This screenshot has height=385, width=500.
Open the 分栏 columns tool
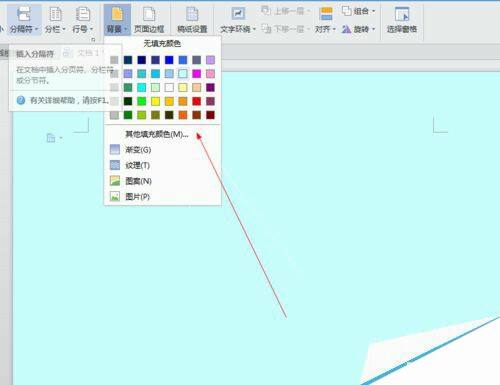point(55,20)
